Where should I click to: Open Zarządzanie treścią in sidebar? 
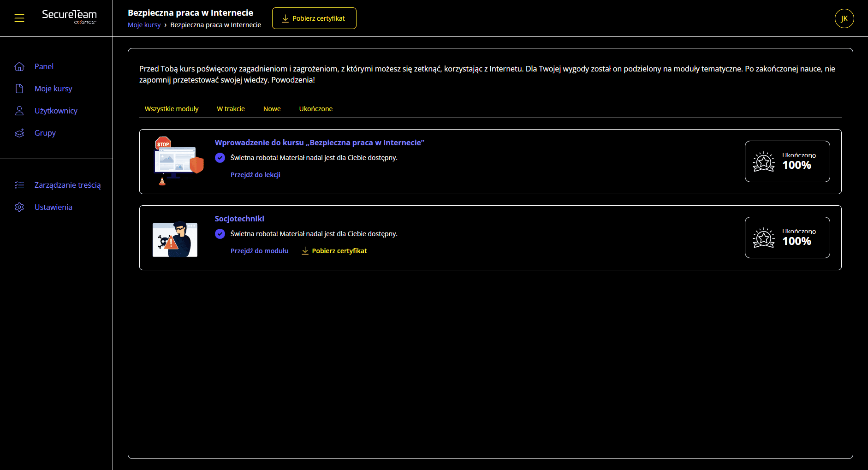click(x=67, y=185)
